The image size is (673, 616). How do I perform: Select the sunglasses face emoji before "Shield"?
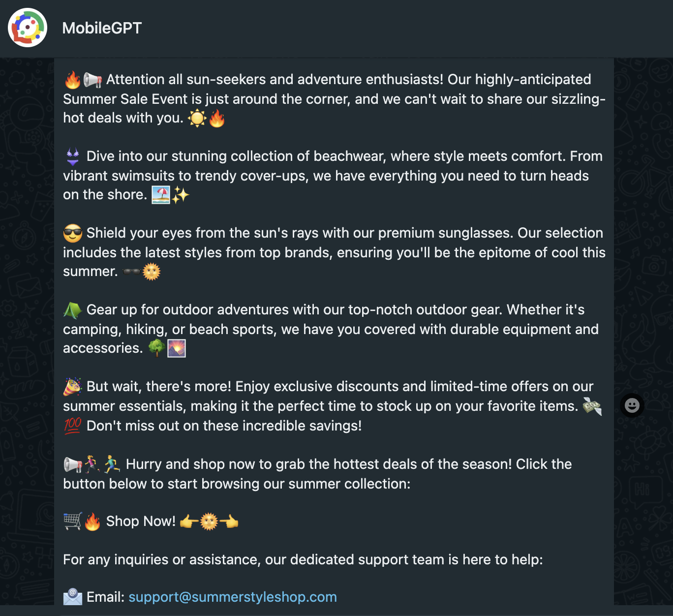(x=73, y=233)
